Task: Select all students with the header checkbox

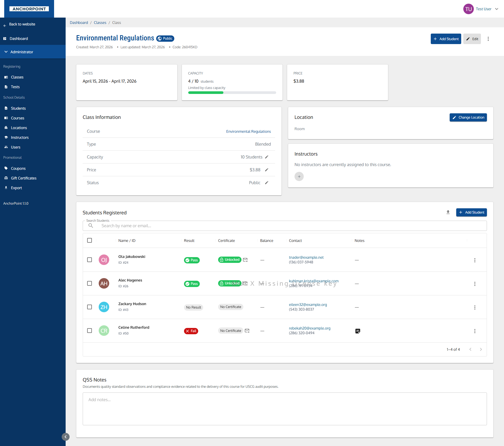Action: pos(89,240)
